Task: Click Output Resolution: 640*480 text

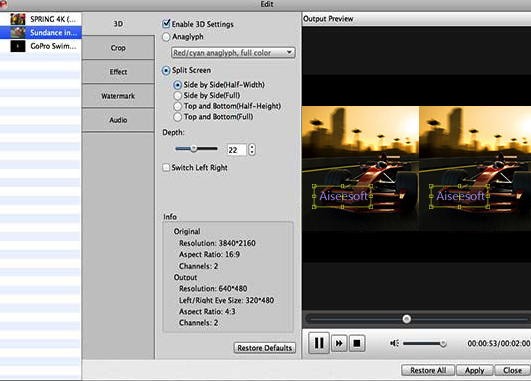Action: 213,289
